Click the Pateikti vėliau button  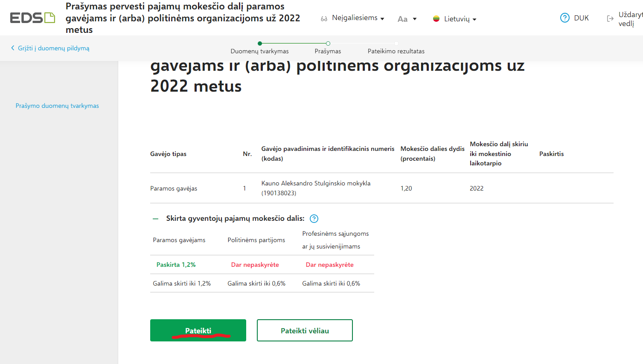[x=305, y=330]
